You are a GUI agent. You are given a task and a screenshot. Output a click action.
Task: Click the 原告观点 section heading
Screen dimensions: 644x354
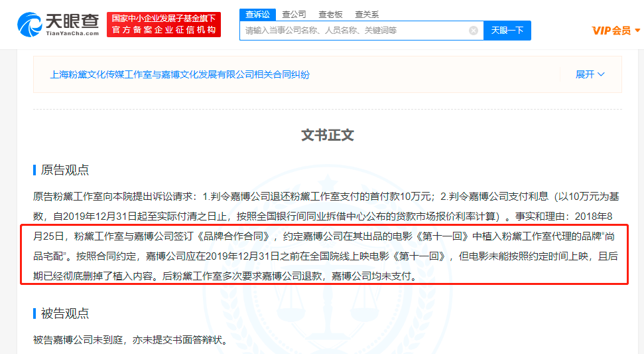click(x=64, y=170)
